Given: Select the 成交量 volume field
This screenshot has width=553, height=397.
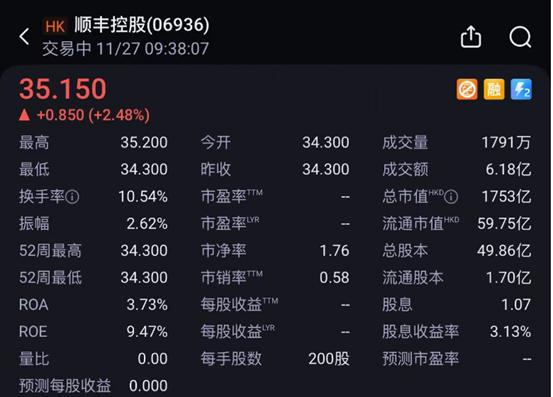Looking at the screenshot, I should pyautogui.click(x=457, y=143).
